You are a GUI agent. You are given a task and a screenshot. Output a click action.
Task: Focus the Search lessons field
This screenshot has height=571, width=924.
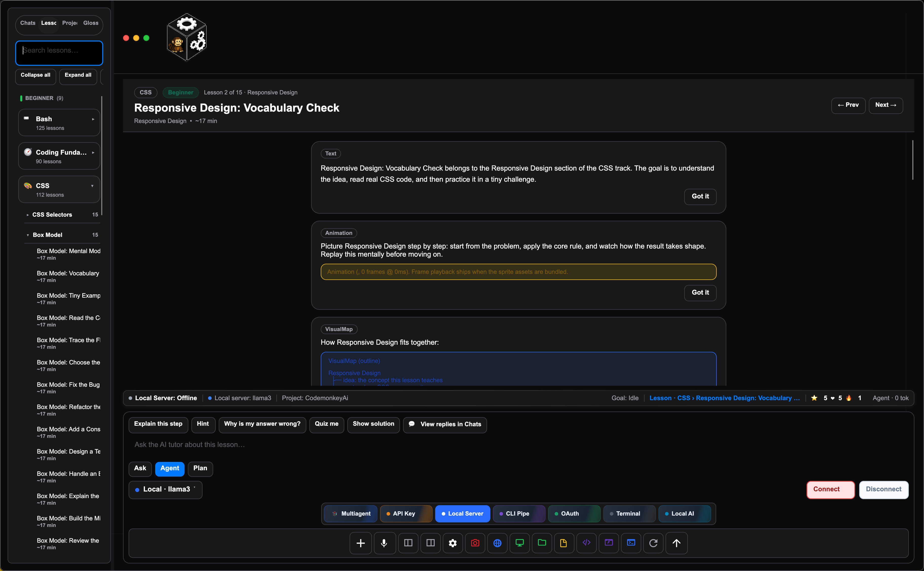tap(59, 53)
